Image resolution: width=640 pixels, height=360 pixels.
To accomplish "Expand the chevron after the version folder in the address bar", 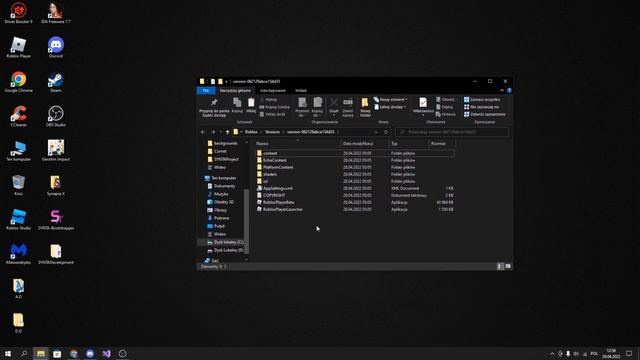I will (x=338, y=132).
